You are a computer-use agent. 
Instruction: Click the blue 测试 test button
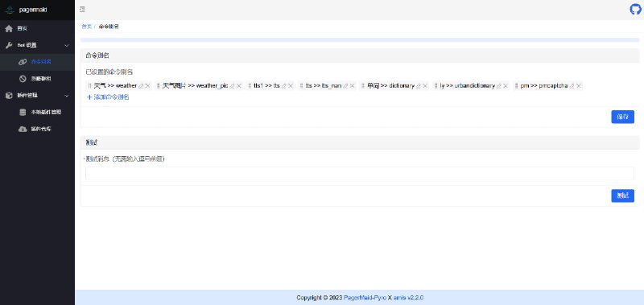click(x=622, y=196)
